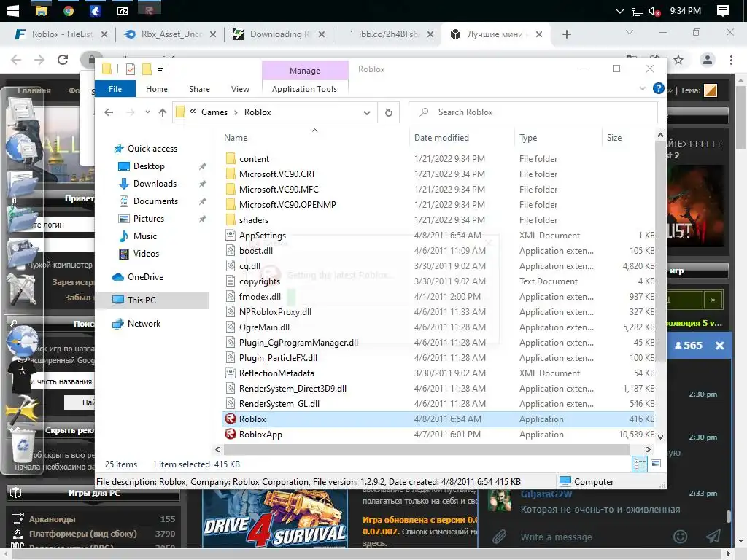Open the Customize Quick Access Toolbar dropdown
This screenshot has height=560, width=747.
click(160, 70)
